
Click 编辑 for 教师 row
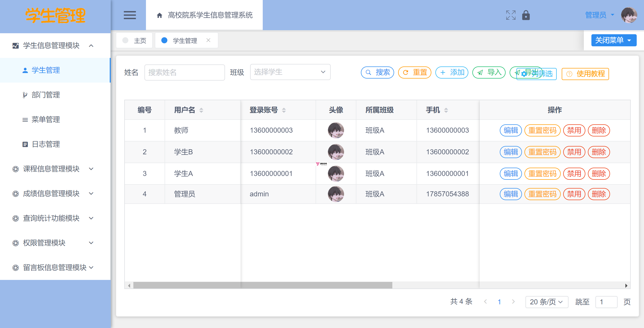pos(511,130)
